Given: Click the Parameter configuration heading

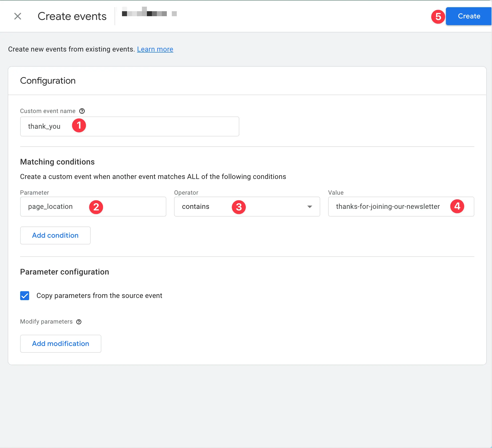Looking at the screenshot, I should [64, 272].
